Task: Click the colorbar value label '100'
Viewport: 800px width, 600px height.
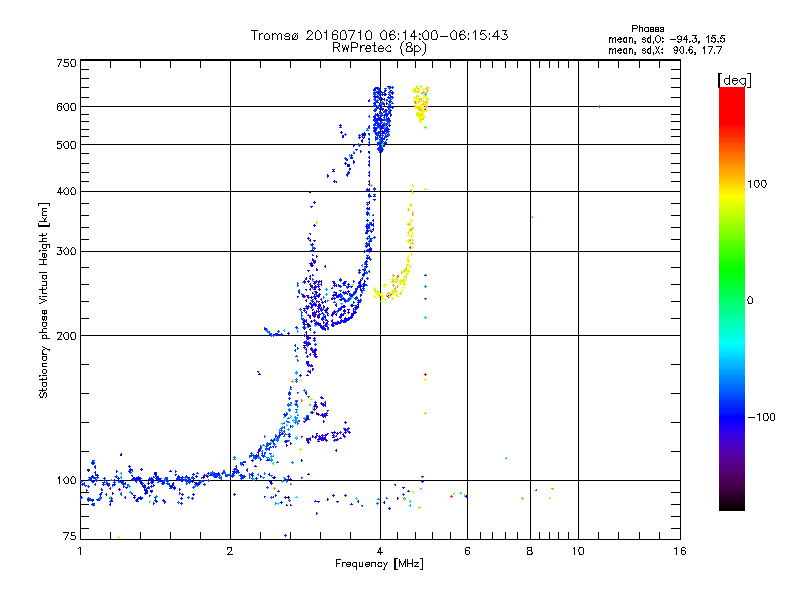Action: [757, 184]
